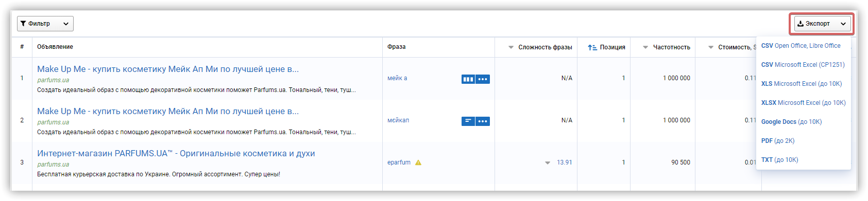Click sort arrow beside Стоимость column
The image size is (868, 201).
coord(711,47)
